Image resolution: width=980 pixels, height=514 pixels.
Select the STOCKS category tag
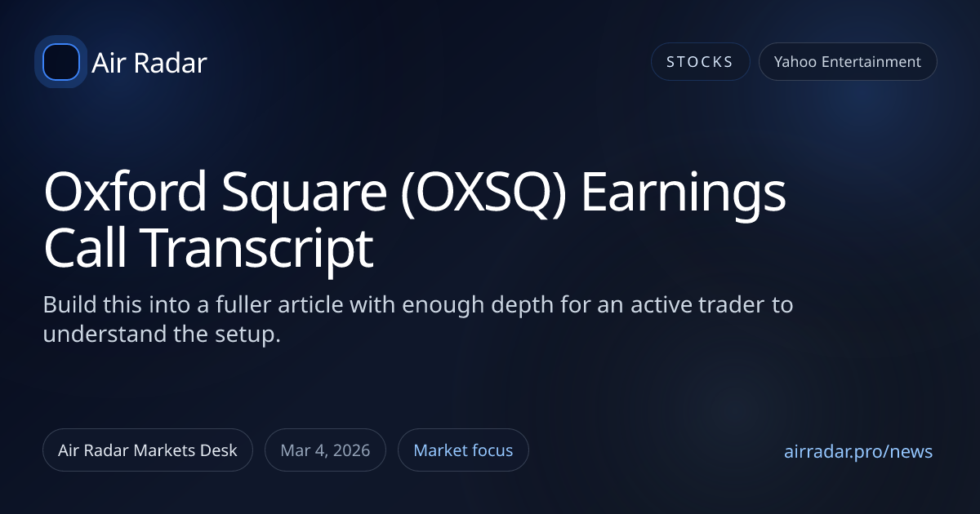click(700, 62)
